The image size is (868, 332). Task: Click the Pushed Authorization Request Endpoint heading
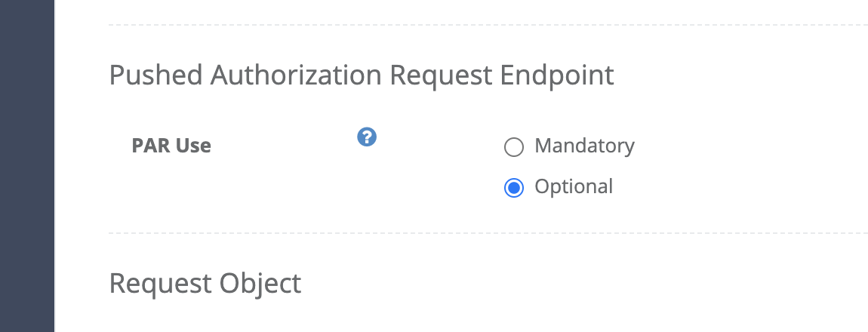point(362,75)
